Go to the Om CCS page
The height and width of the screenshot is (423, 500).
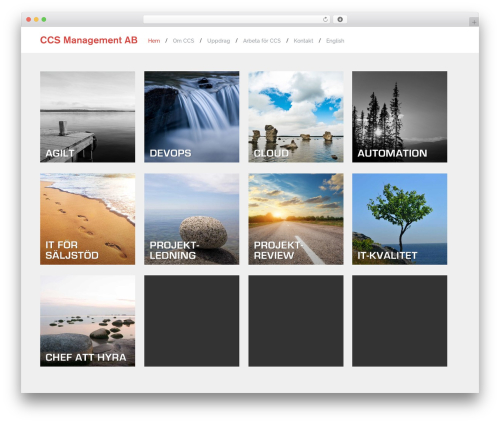[x=183, y=41]
